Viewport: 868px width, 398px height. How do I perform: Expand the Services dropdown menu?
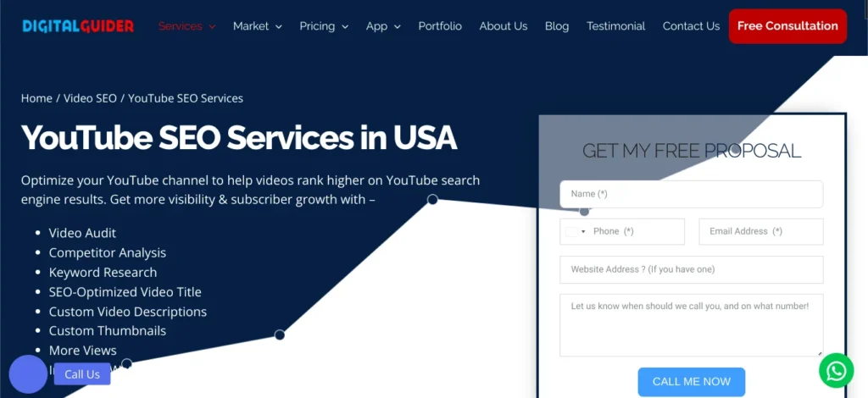[186, 26]
